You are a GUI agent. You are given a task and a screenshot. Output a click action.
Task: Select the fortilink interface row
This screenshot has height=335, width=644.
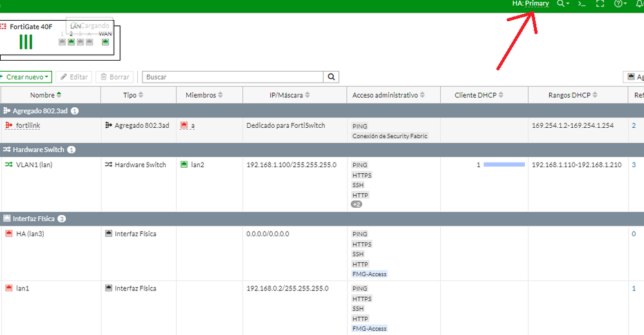pyautogui.click(x=322, y=130)
